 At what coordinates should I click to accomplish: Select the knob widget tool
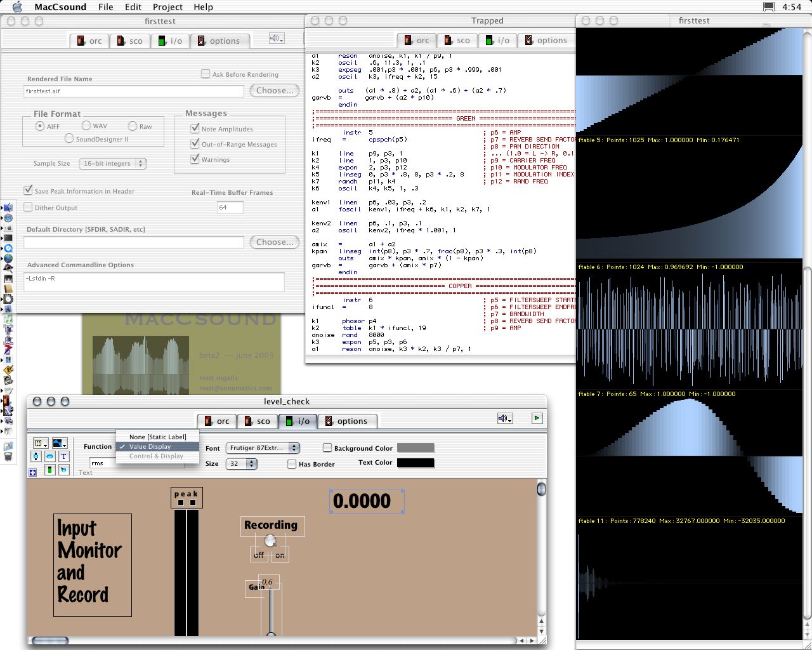tap(63, 470)
